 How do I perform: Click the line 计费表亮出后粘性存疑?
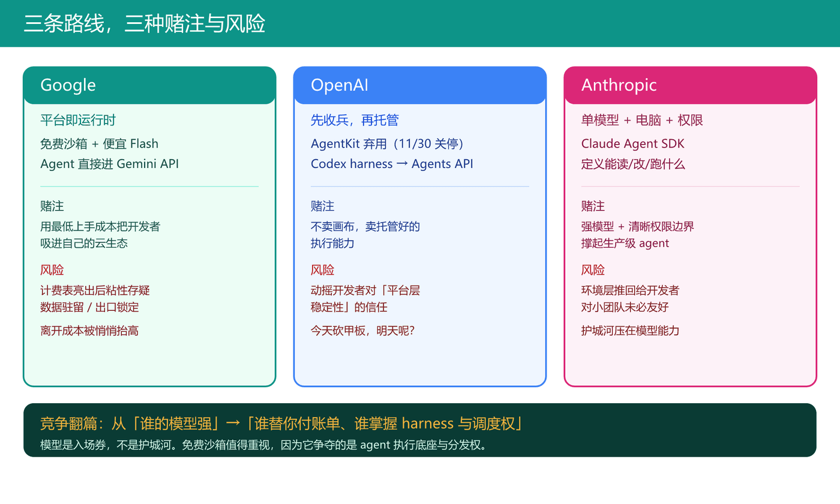pos(95,290)
